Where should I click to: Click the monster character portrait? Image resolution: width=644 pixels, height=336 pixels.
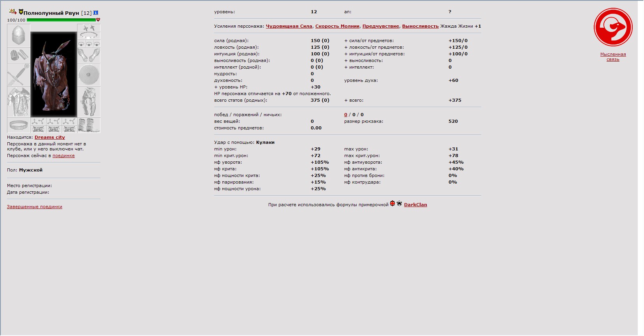pos(54,74)
